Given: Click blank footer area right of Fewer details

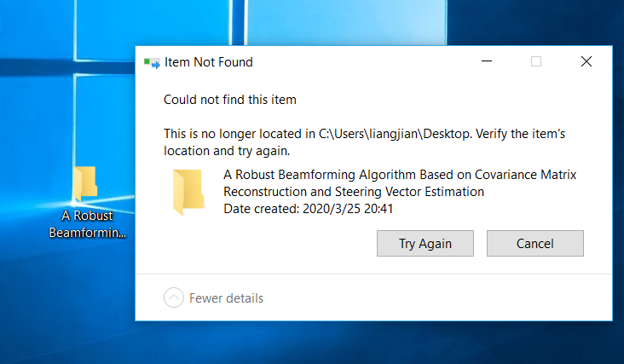Looking at the screenshot, I should [438, 298].
